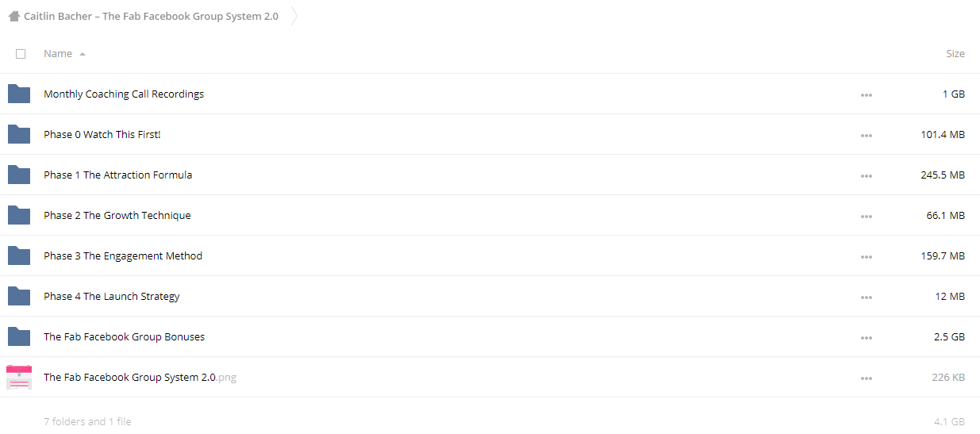Open the Phase 2 Growth Technique folder icon
The width and height of the screenshot is (980, 434).
click(x=19, y=215)
